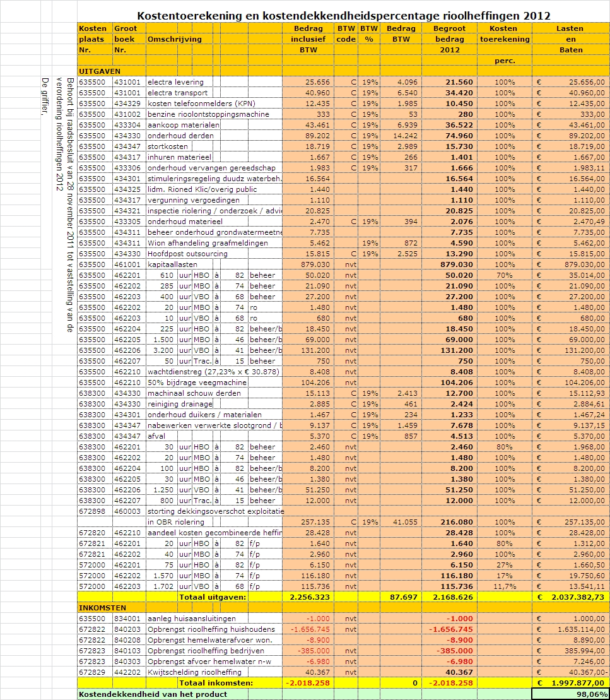The image size is (610, 700).
Task: Click the 'Kwijtschelding rioolheffing' income row
Action: pyautogui.click(x=194, y=672)
